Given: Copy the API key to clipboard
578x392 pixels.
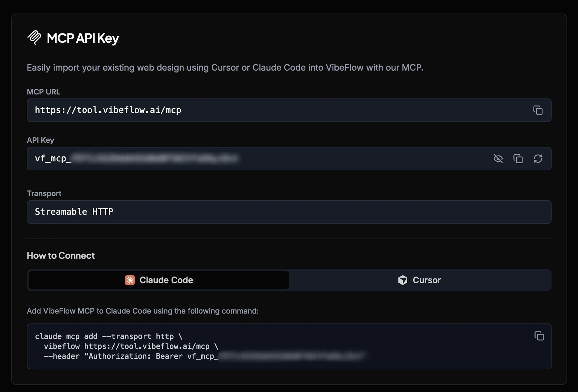Looking at the screenshot, I should click(518, 159).
